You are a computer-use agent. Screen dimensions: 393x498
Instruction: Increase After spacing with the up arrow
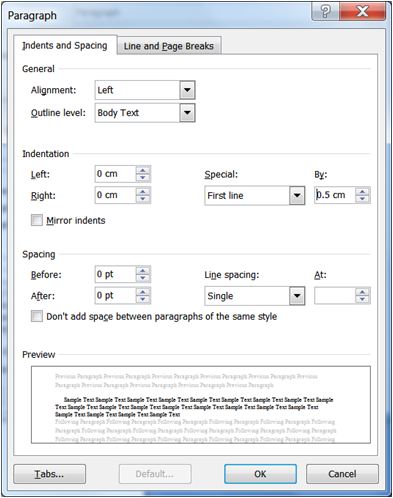point(143,291)
